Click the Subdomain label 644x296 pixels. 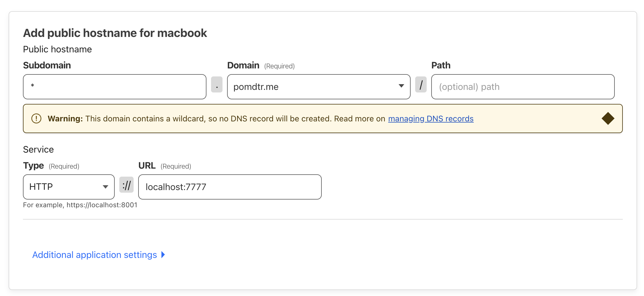[x=47, y=65]
